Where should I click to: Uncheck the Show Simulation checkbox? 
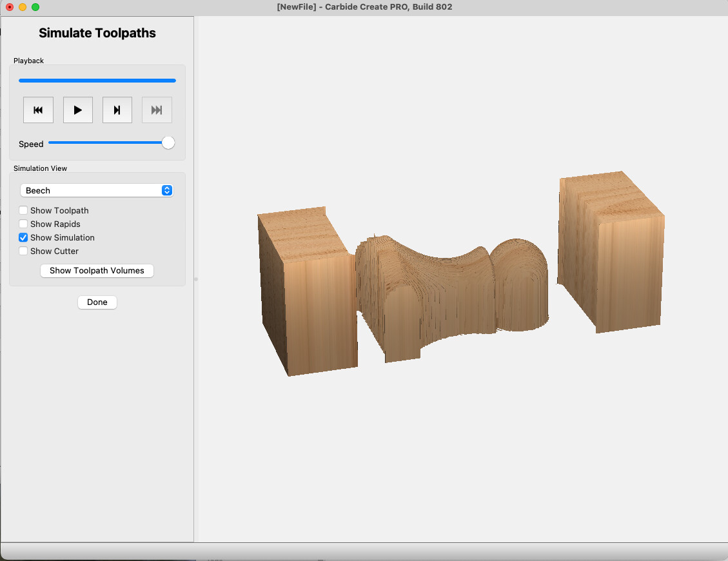24,238
